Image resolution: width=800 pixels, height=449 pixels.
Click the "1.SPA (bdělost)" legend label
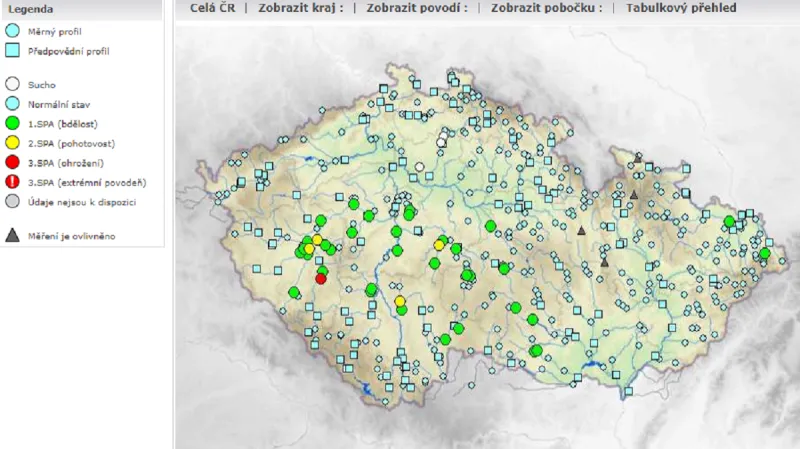point(63,124)
